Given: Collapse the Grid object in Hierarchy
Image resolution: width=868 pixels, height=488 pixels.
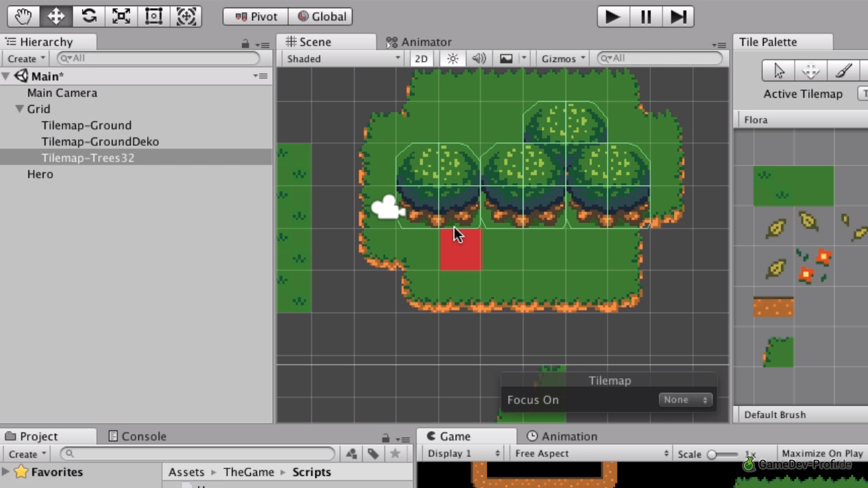Looking at the screenshot, I should [x=20, y=109].
